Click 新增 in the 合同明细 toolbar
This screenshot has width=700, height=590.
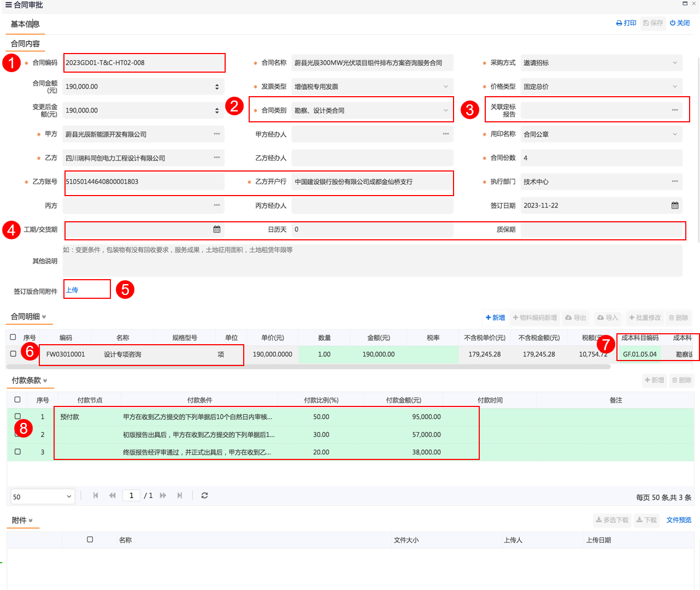click(x=495, y=317)
